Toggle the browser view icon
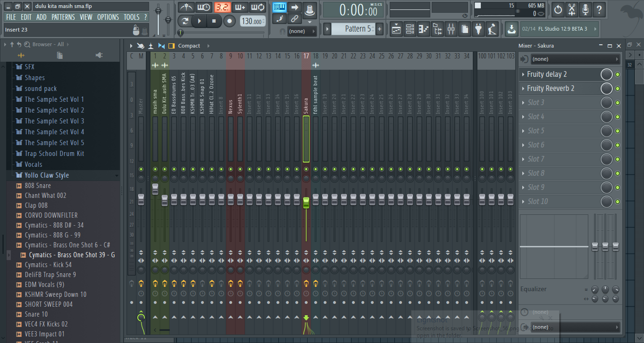Viewport: 644px width, 343px height. pos(437,29)
